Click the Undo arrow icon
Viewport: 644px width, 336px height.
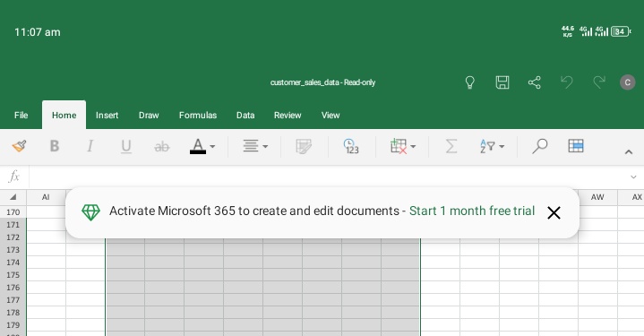pyautogui.click(x=567, y=82)
